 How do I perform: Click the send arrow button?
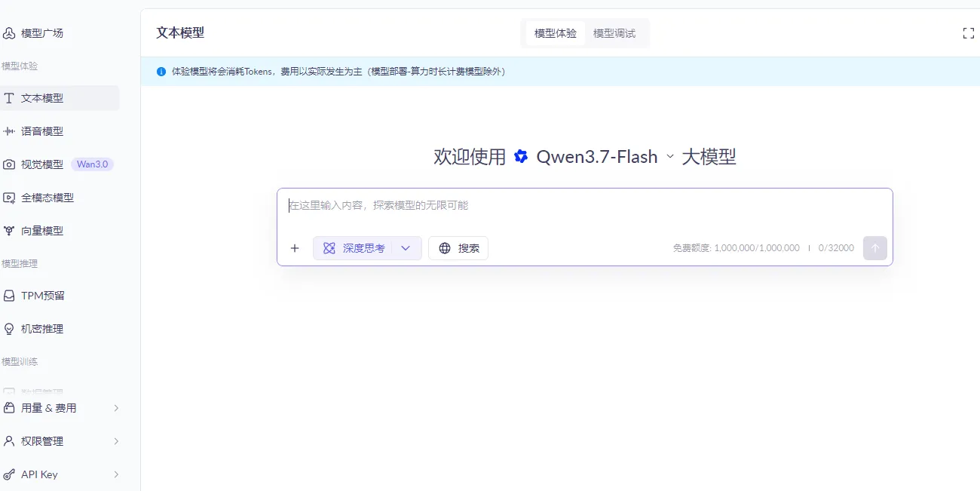coord(875,248)
